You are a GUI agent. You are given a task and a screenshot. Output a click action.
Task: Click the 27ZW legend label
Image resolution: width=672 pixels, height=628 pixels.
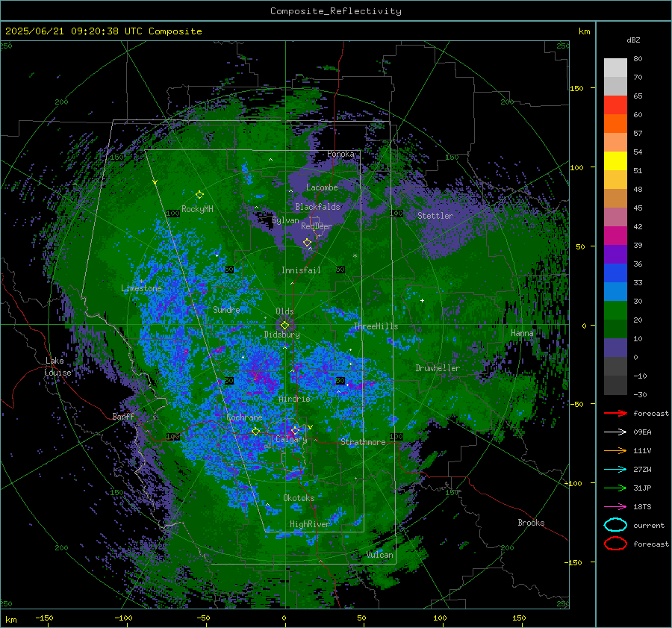coord(642,470)
